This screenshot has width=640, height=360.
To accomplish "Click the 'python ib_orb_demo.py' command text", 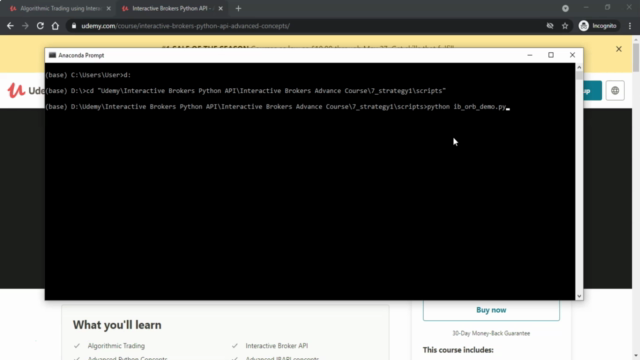I will (467, 107).
